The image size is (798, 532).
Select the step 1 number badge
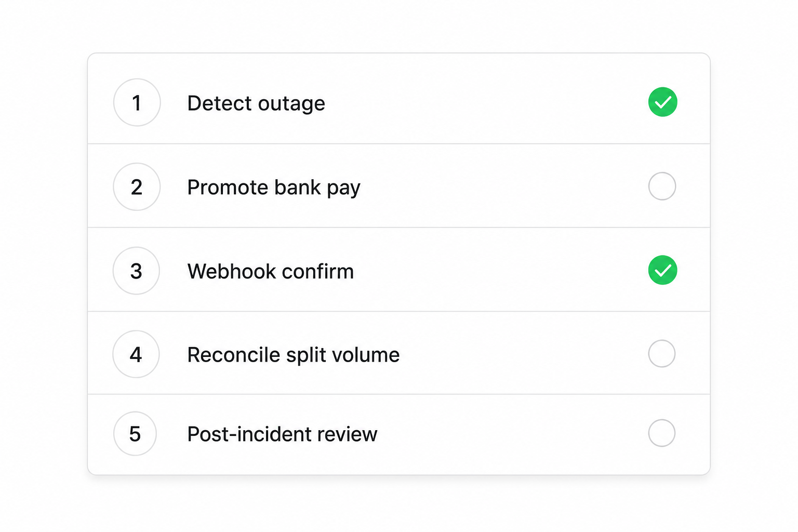[137, 102]
